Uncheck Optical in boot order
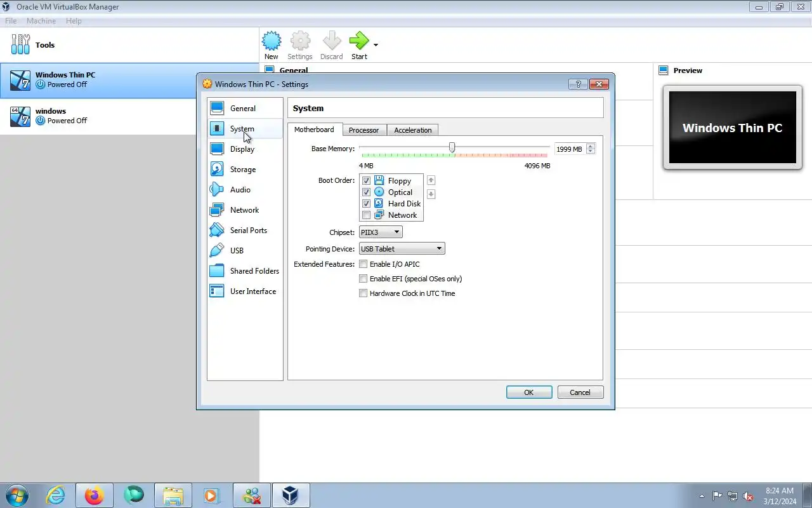Screen dimensions: 812x508 (x=366, y=192)
